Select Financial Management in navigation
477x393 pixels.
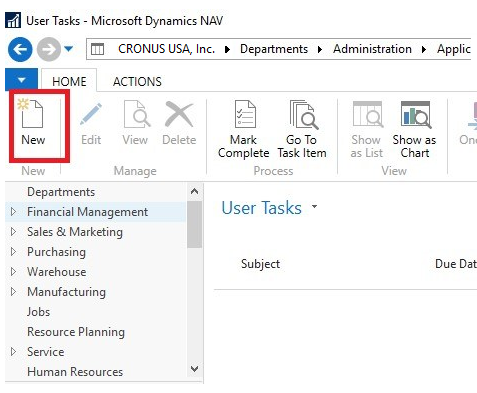pyautogui.click(x=87, y=212)
